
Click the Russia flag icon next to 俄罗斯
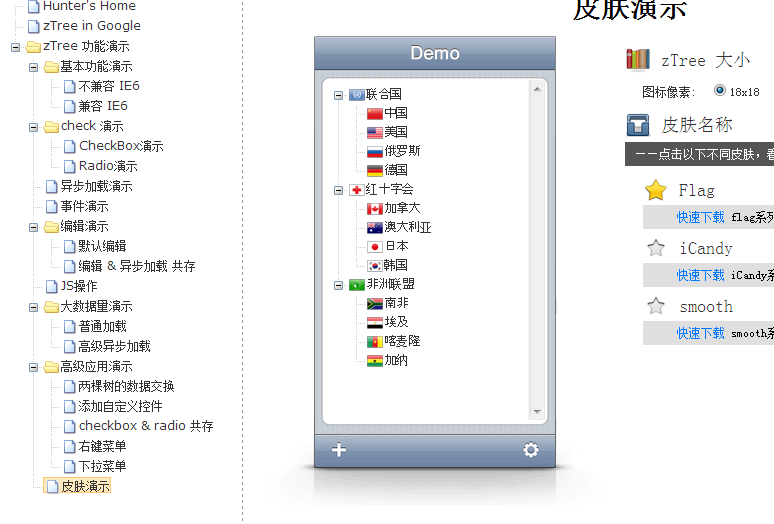pos(375,151)
